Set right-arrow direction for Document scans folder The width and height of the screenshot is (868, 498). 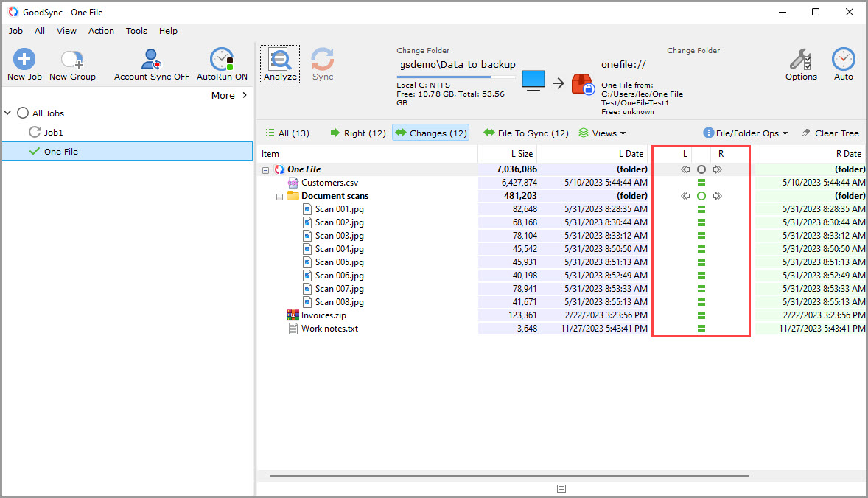718,196
